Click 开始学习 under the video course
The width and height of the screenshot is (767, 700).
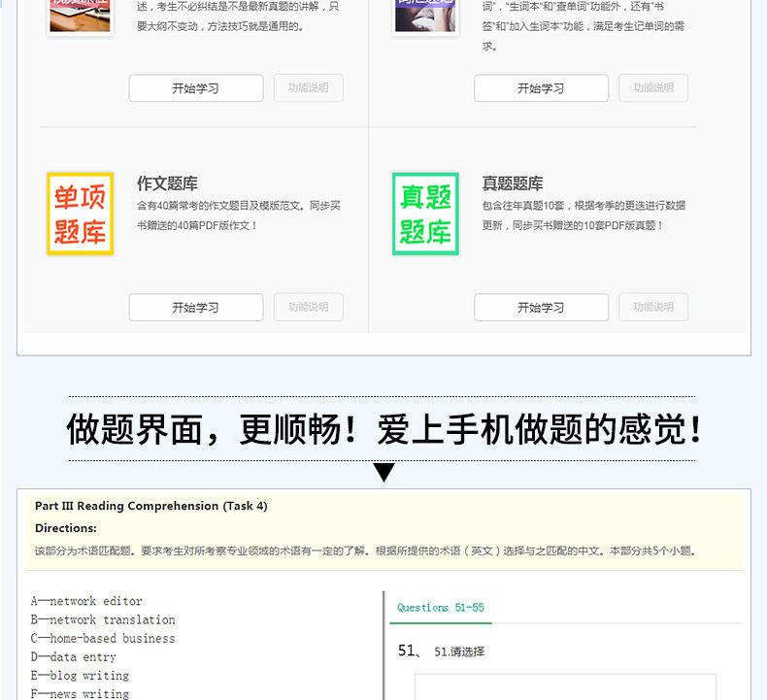coord(196,88)
